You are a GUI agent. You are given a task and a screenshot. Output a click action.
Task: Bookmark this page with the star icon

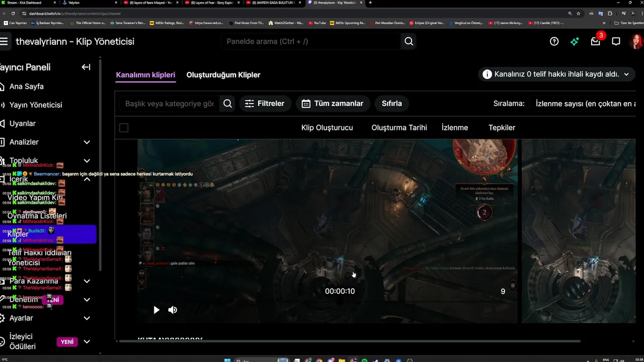(x=578, y=14)
